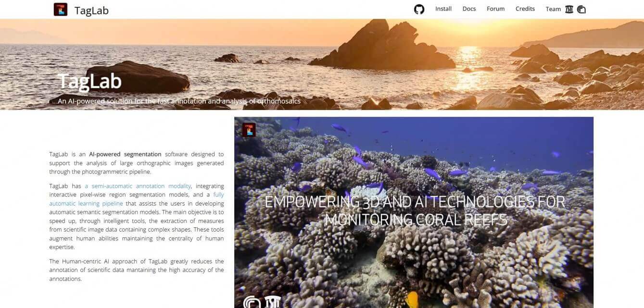This screenshot has height=308, width=644.
Task: Follow the fully automatic learning pipeline link
Action: pos(137,199)
